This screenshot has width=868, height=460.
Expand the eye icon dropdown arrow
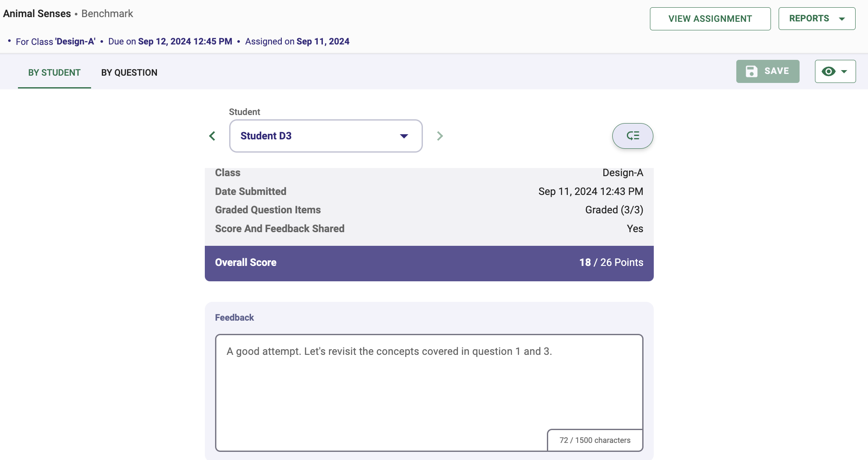(844, 72)
